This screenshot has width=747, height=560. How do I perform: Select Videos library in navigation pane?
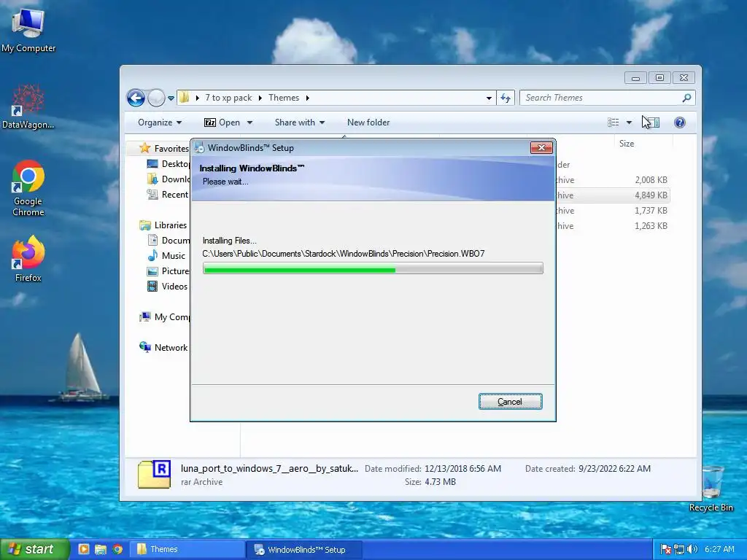[x=167, y=286]
